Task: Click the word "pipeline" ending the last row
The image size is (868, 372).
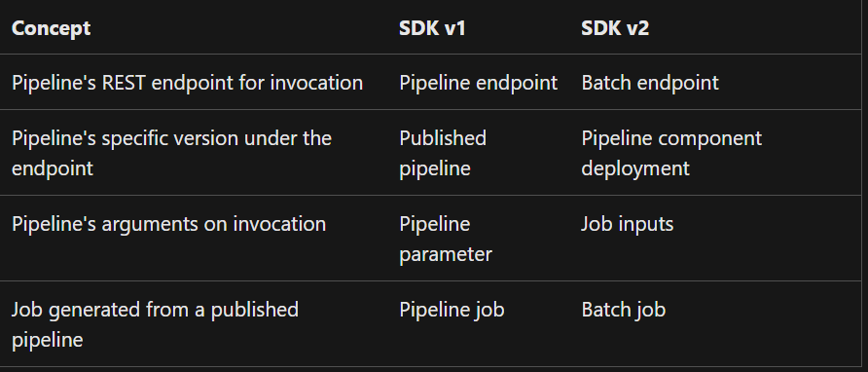Action: [x=47, y=339]
